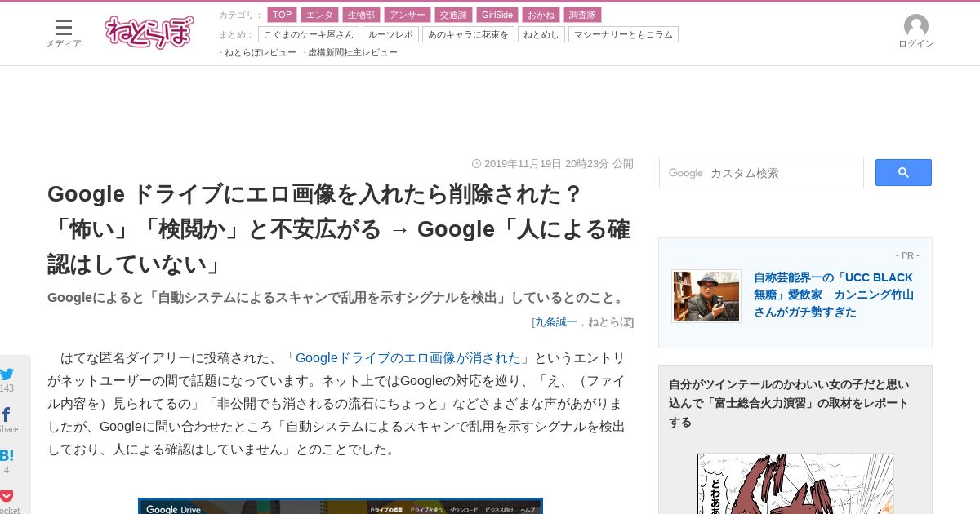Open the Googleドライブのエロ画像が消された link
This screenshot has width=980, height=514.
coord(408,358)
